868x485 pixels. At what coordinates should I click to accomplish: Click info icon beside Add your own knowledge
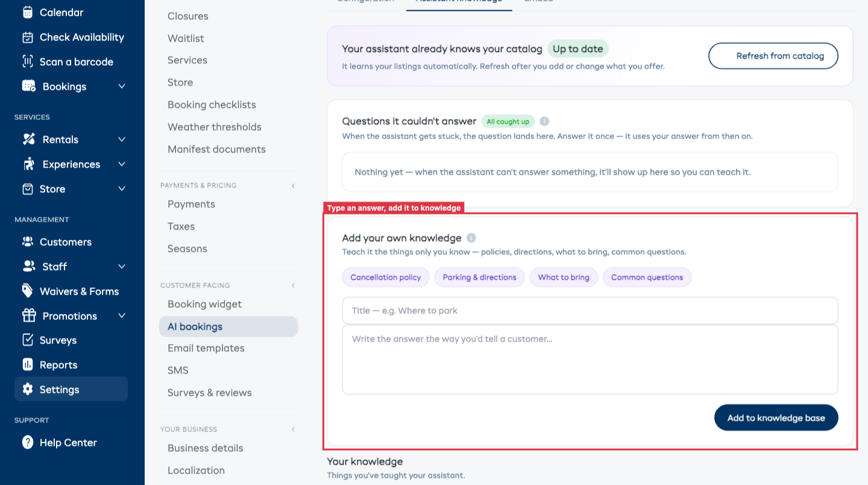click(x=471, y=238)
